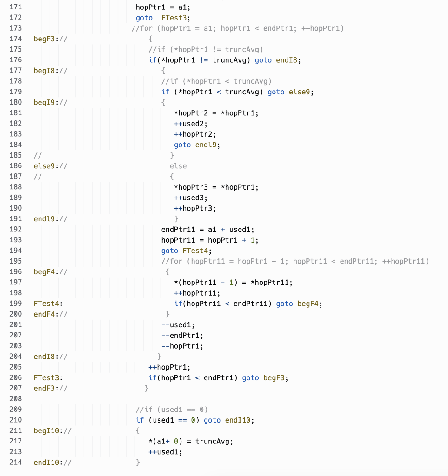The image size is (448, 476).
Task: Click line number 176
Action: click(15, 60)
